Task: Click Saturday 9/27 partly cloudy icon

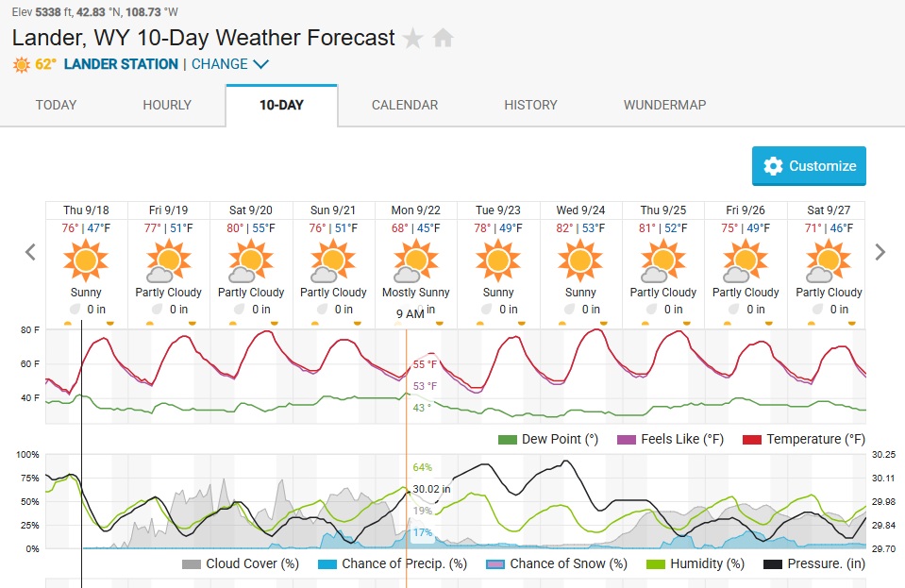Action: 828,260
